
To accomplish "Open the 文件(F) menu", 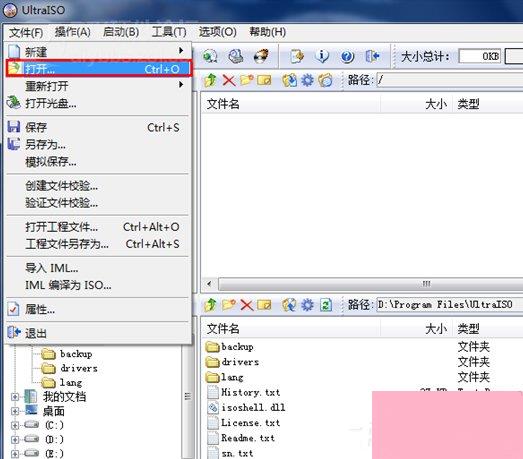I will point(26,32).
